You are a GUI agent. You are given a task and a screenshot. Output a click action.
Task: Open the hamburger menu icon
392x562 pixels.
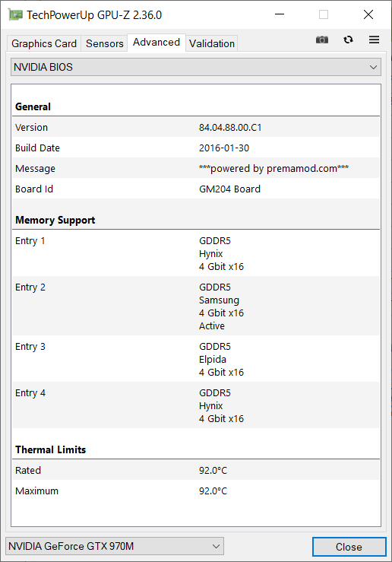[x=374, y=40]
